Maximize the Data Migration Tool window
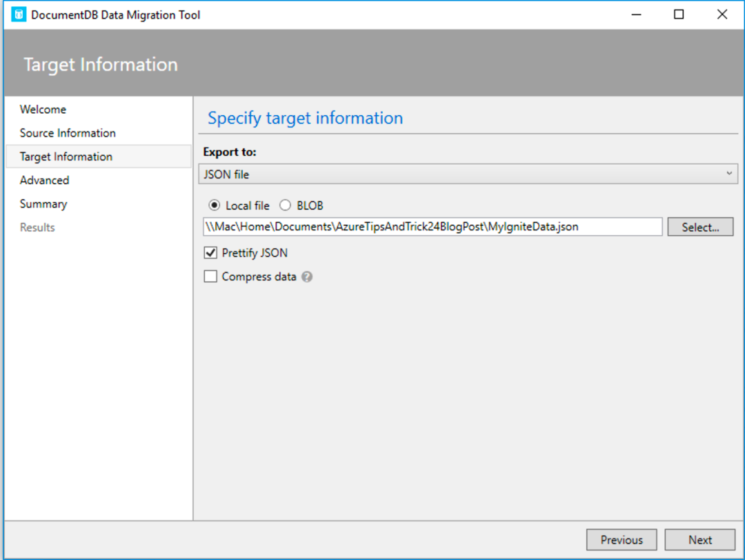Screen dimensions: 745x560 [x=679, y=14]
